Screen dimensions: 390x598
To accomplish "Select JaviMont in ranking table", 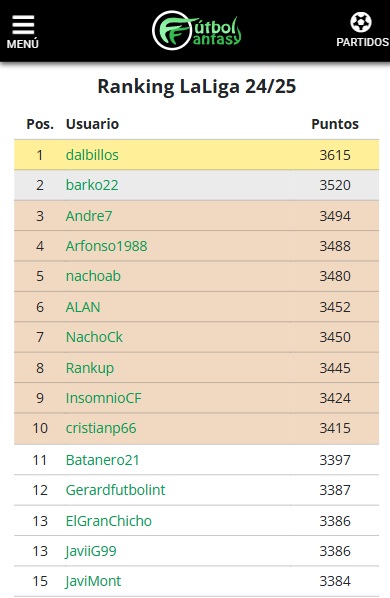I will 93,581.
